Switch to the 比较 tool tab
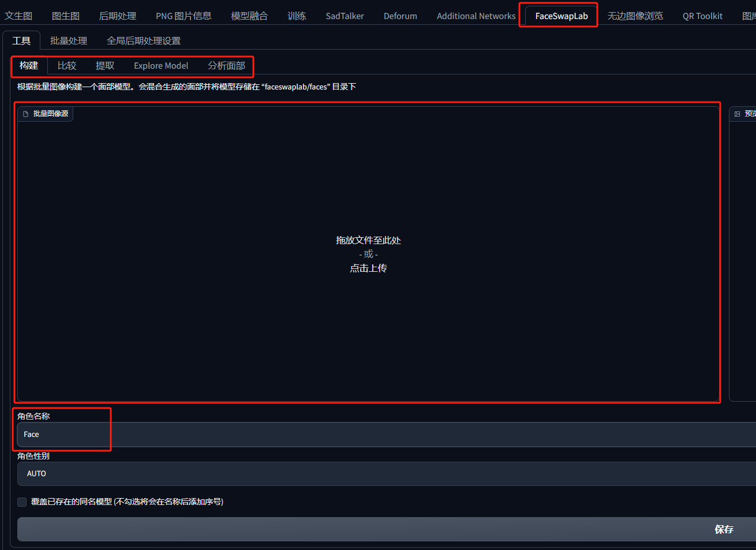Screen dimensions: 756x550 click(x=67, y=65)
